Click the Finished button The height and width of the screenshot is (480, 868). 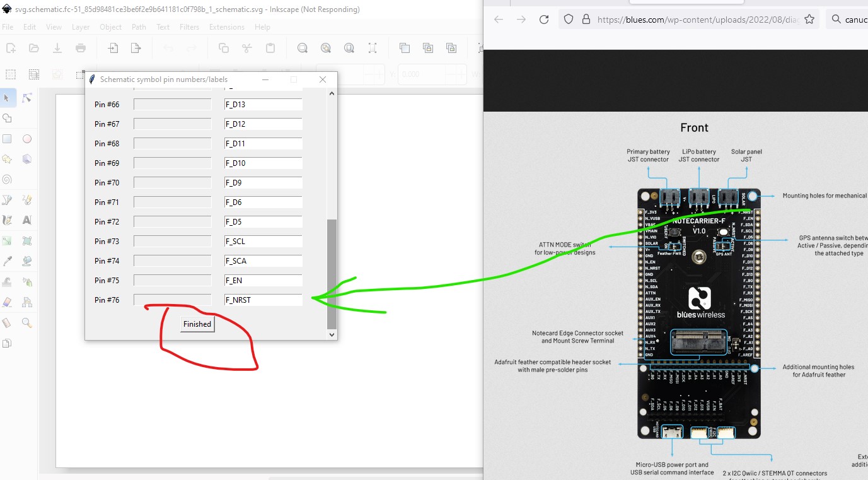197,324
